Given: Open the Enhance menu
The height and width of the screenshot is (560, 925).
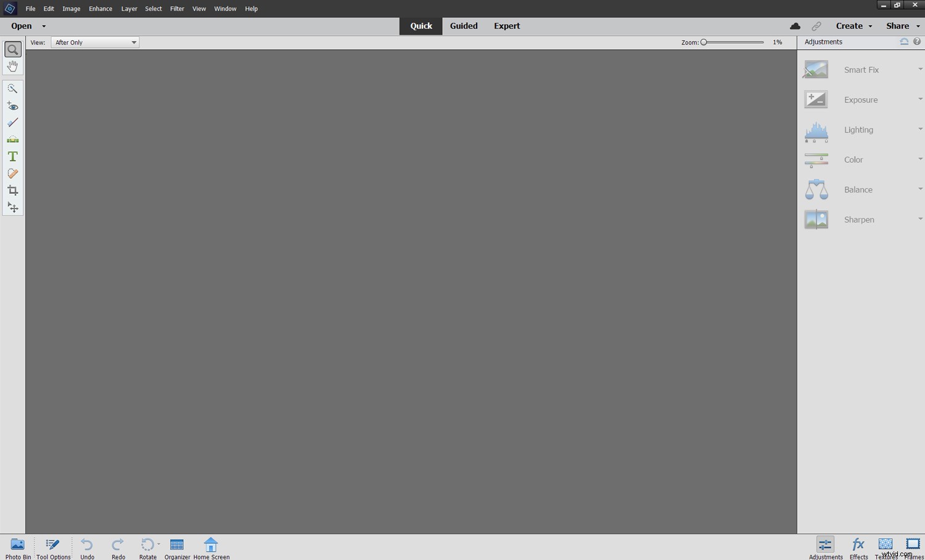Looking at the screenshot, I should click(100, 8).
